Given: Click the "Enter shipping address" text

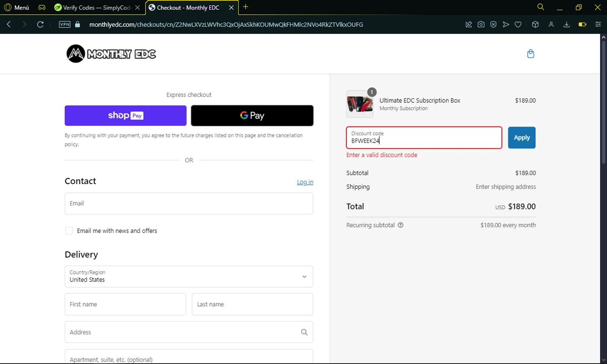Looking at the screenshot, I should click(506, 186).
